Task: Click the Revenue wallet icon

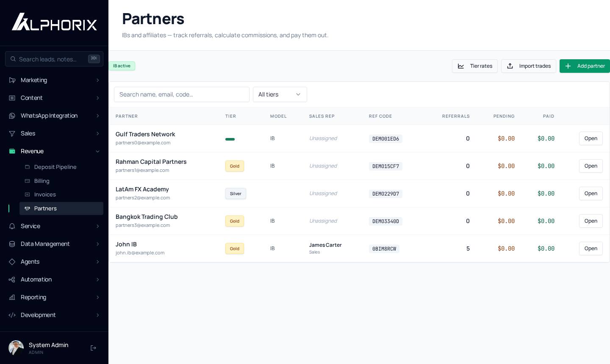Action: [12, 151]
